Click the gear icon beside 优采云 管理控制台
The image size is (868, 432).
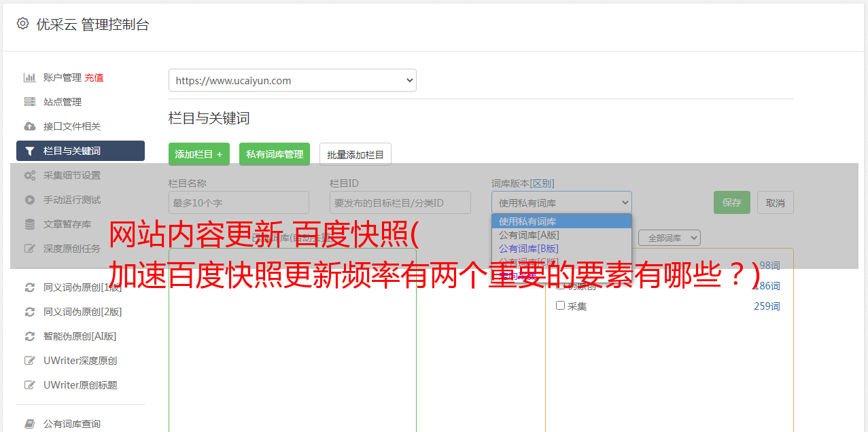coord(22,24)
